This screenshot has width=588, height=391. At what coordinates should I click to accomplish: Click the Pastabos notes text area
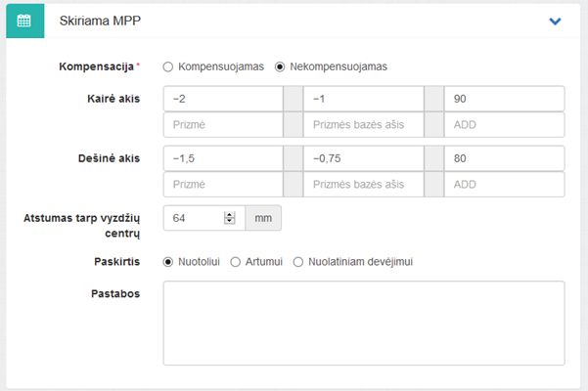[363, 323]
